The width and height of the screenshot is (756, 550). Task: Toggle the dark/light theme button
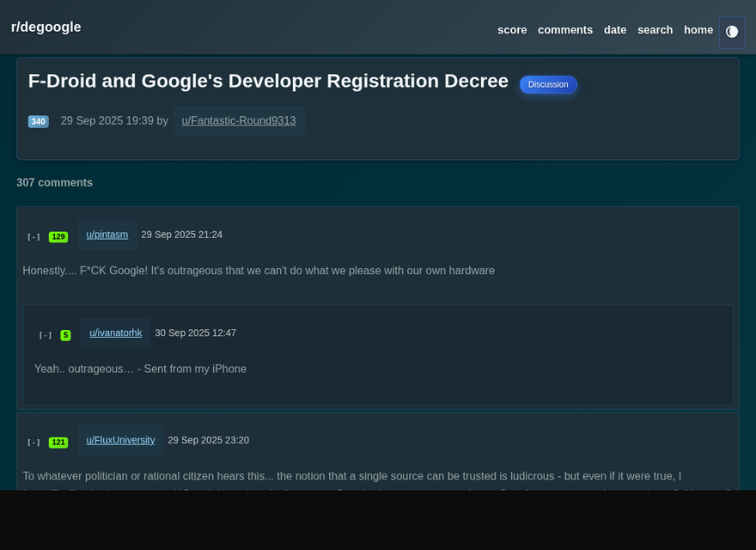(x=731, y=33)
